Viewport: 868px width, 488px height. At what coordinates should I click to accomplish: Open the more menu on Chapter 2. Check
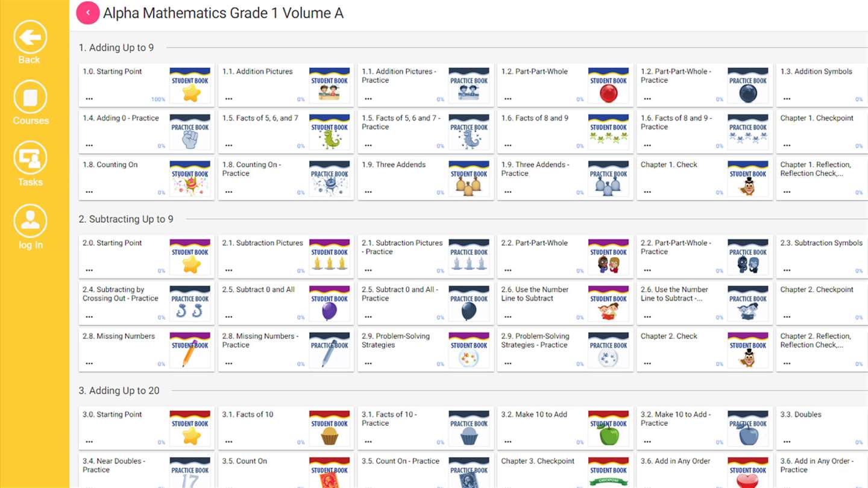tap(647, 364)
